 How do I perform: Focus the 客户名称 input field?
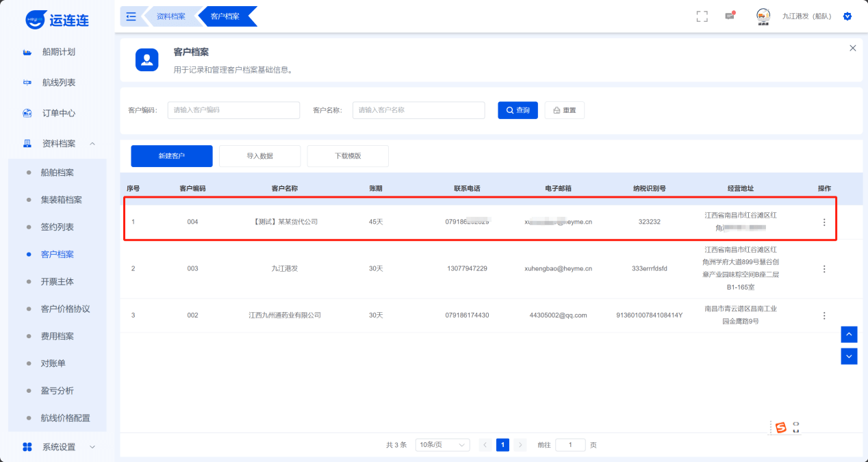pyautogui.click(x=418, y=110)
